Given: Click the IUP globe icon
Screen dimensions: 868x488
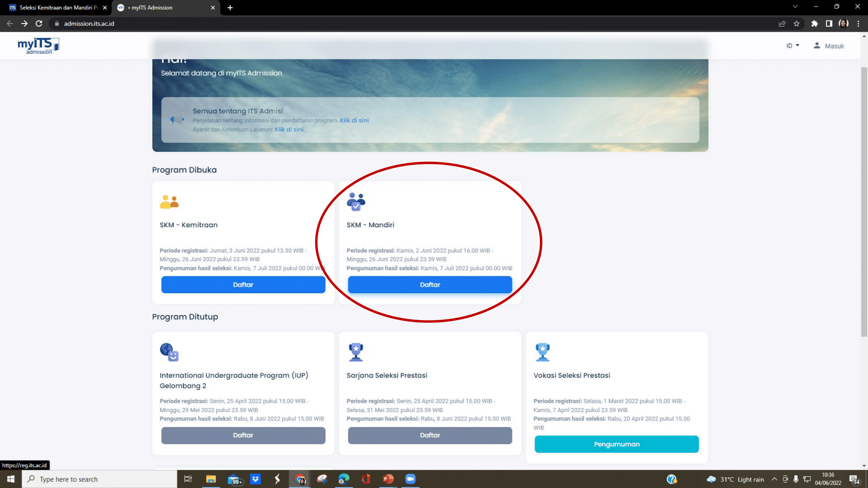Looking at the screenshot, I should point(169,352).
